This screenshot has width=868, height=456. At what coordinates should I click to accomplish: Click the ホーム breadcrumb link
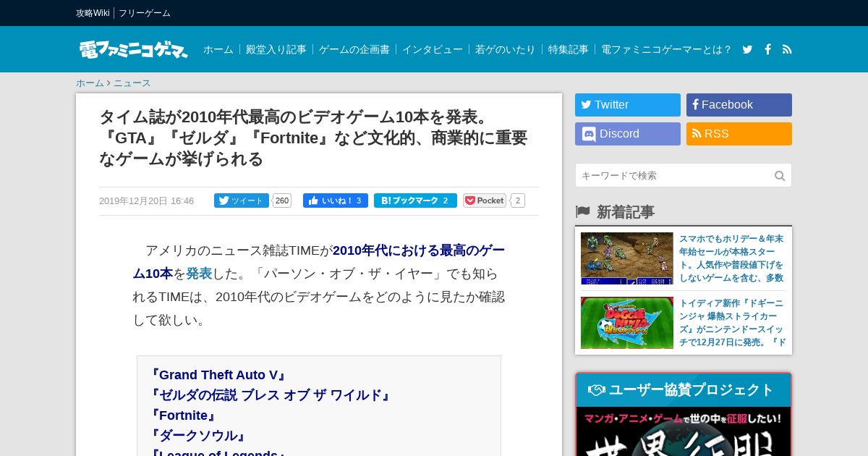90,83
